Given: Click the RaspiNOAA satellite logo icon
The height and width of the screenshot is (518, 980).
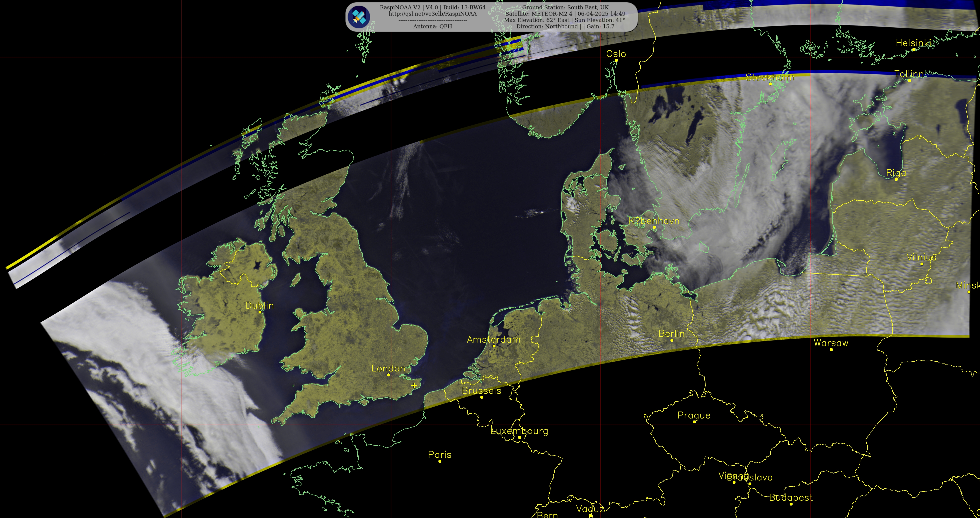Looking at the screenshot, I should coord(359,17).
